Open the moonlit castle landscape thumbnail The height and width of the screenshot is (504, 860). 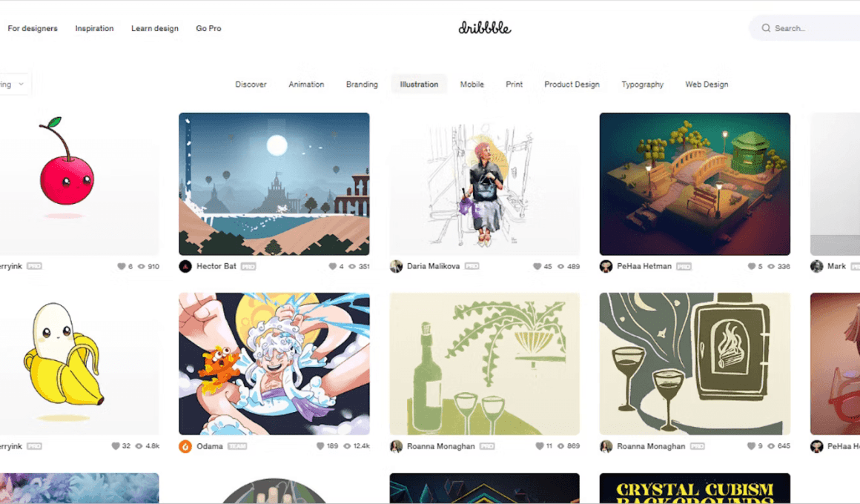click(x=274, y=184)
